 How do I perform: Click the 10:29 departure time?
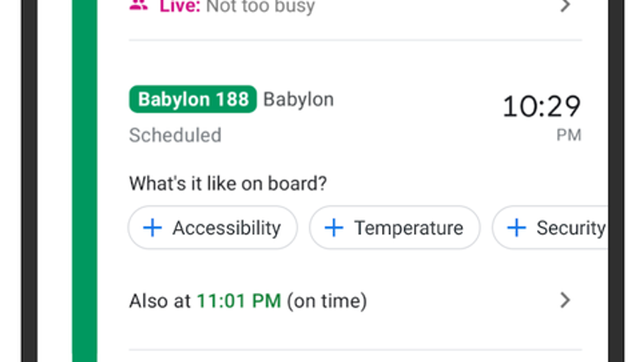[x=541, y=107]
